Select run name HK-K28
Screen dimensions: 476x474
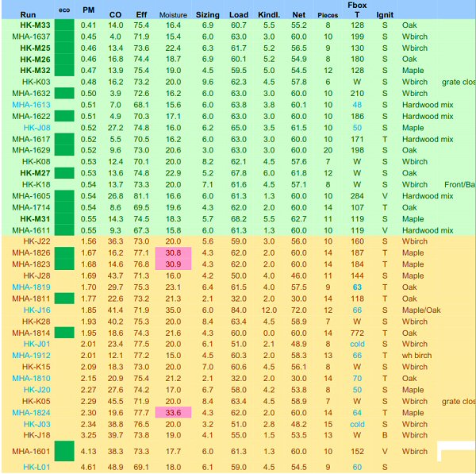pos(36,322)
